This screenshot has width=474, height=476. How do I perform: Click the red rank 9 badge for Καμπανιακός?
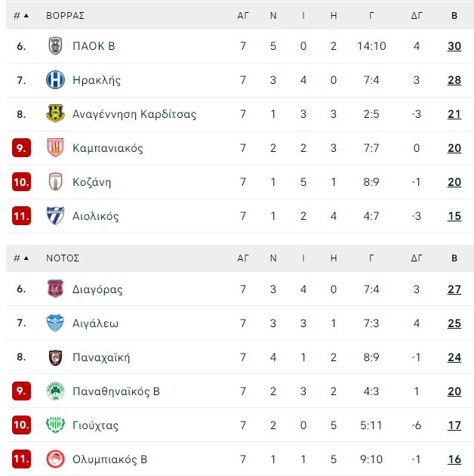click(21, 148)
